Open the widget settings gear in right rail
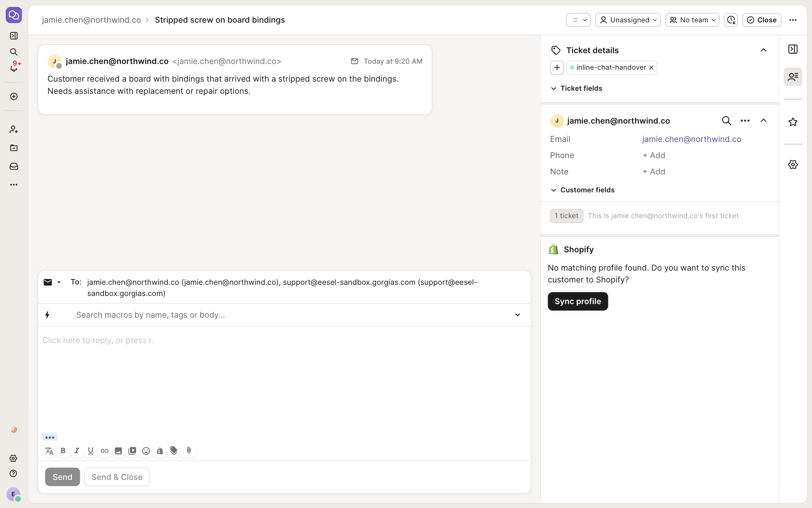Image resolution: width=812 pixels, height=508 pixels. [793, 165]
